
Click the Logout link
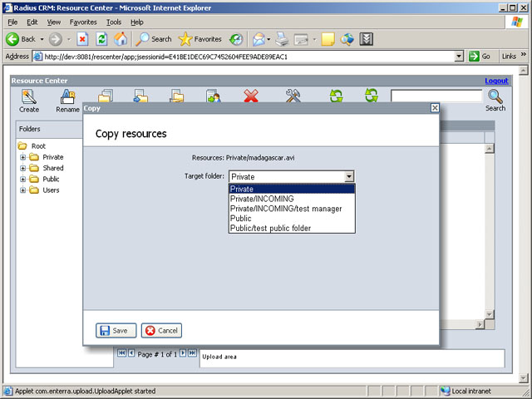coord(496,81)
